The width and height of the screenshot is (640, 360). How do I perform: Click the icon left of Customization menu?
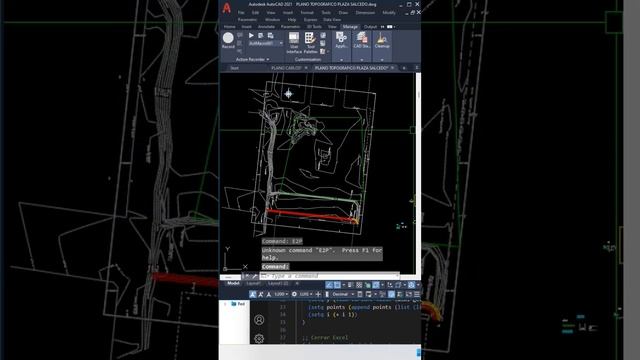(409, 294)
